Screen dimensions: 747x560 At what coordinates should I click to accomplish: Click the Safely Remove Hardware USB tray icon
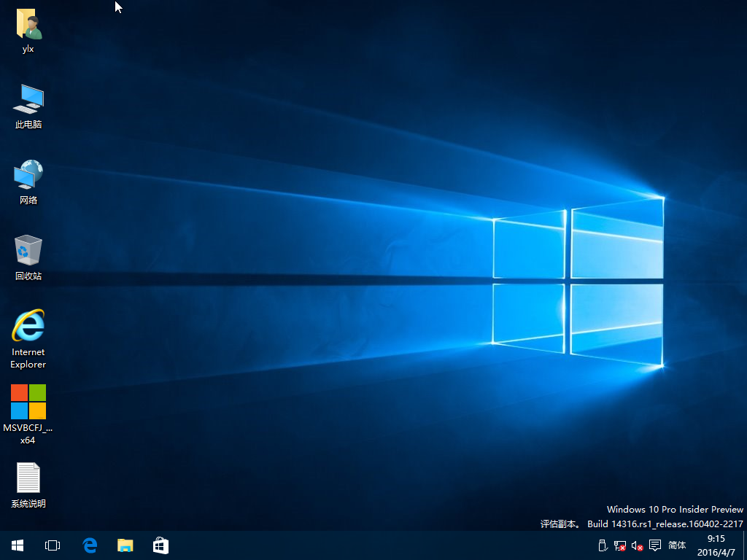click(603, 545)
